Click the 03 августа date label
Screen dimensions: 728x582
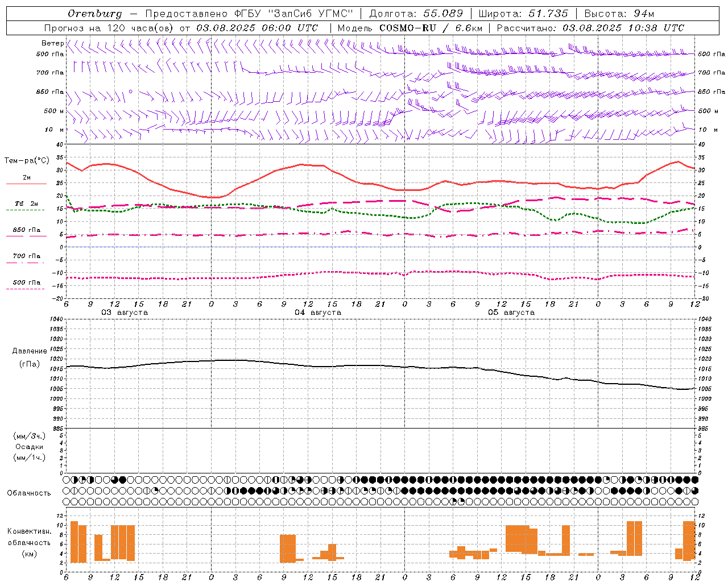click(125, 313)
